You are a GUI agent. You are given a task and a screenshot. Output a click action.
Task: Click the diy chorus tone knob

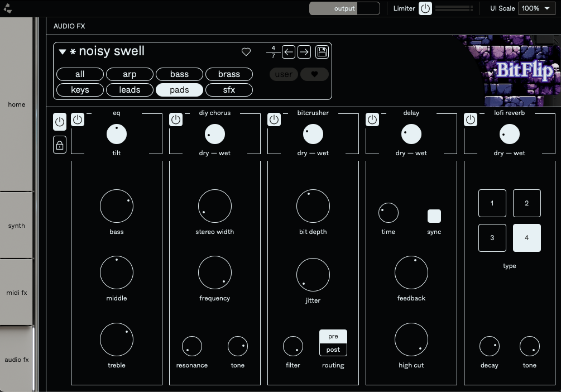point(238,346)
